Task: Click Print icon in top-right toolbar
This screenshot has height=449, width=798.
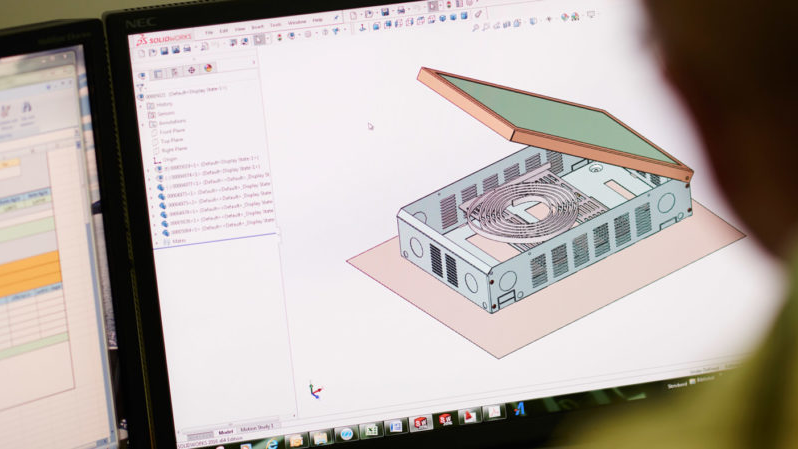Action: [x=401, y=10]
